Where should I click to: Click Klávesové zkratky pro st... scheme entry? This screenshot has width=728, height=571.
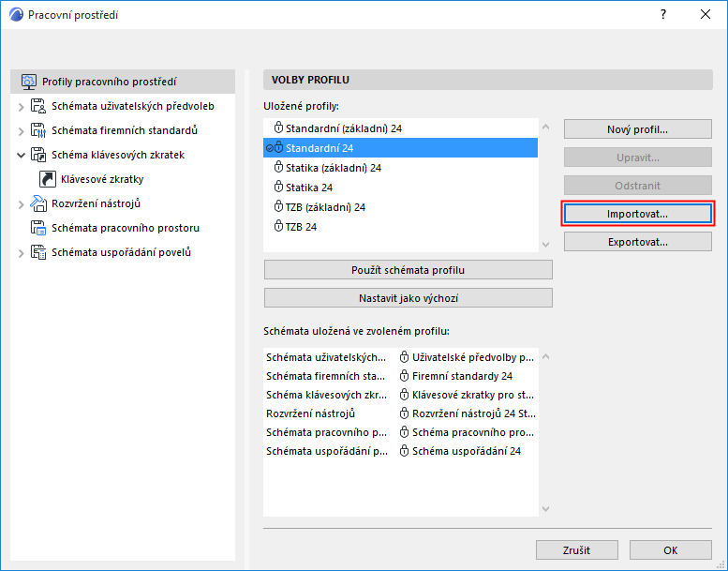pyautogui.click(x=472, y=395)
